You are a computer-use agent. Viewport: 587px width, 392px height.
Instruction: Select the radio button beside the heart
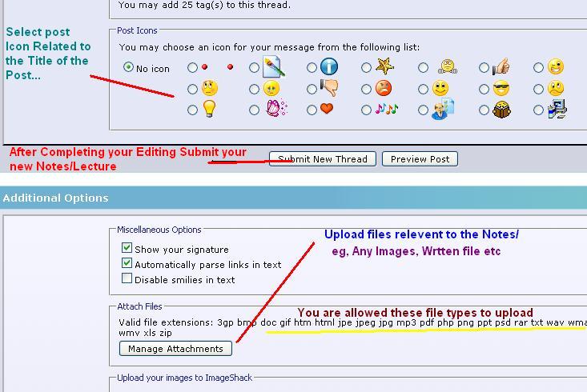click(x=312, y=110)
